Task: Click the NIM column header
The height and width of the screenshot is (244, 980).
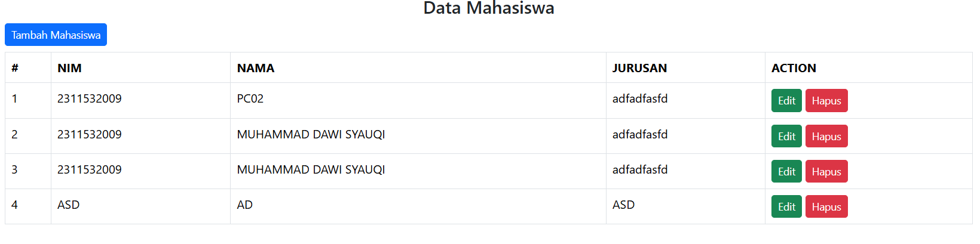Action: [x=69, y=68]
